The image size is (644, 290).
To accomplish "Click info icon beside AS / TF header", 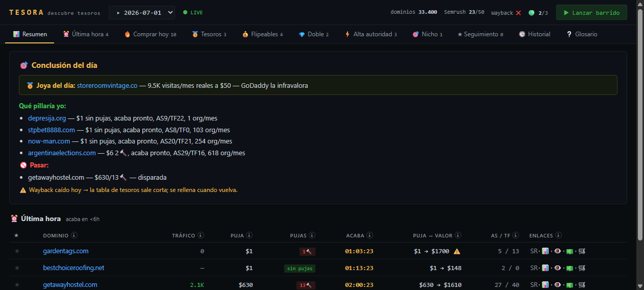I will 516,235.
